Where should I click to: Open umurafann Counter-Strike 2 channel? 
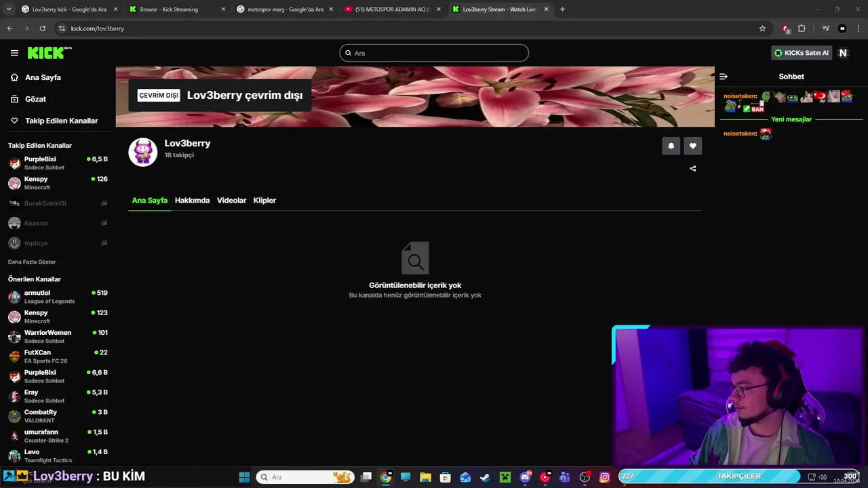[58, 436]
